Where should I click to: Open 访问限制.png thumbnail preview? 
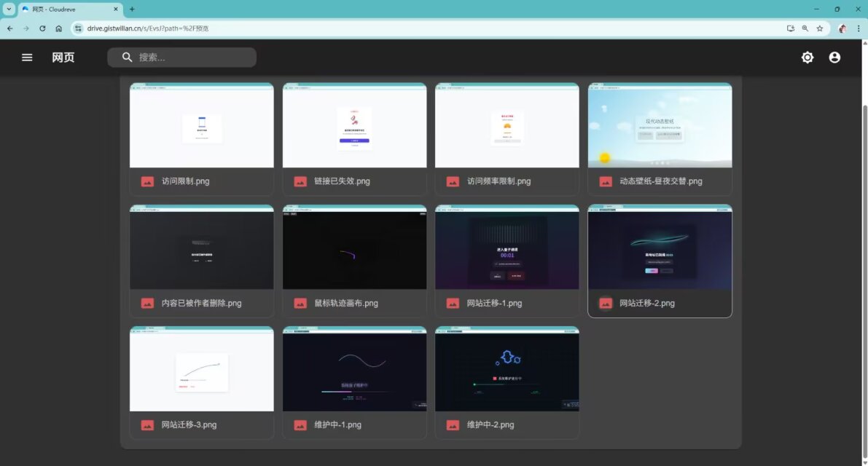[x=202, y=126]
